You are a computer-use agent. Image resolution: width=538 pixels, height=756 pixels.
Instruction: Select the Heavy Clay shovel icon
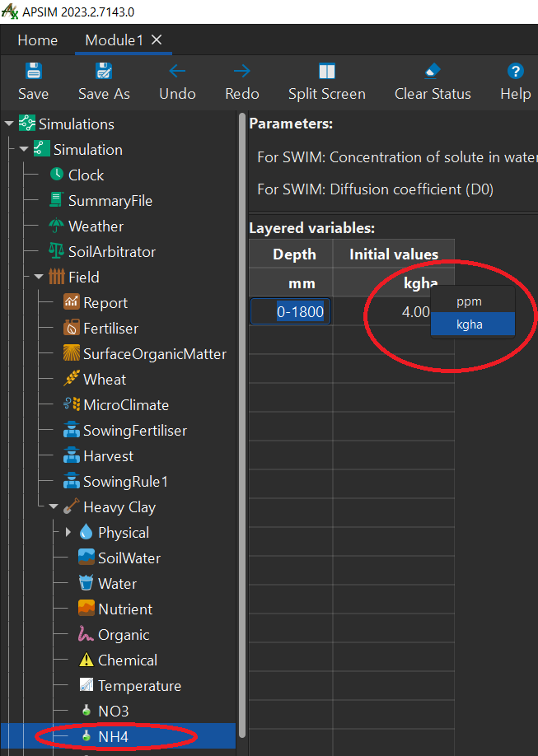[72, 506]
